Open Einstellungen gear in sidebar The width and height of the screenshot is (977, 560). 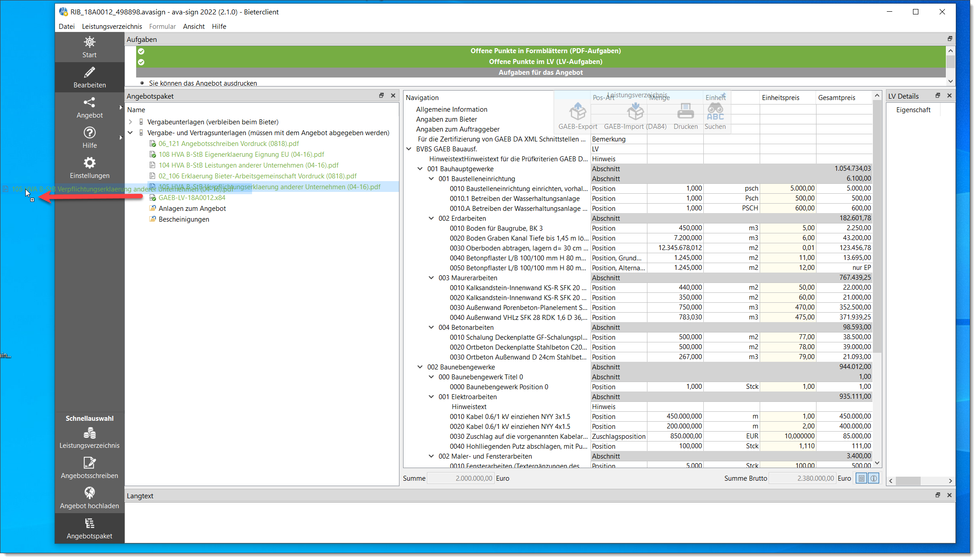(89, 163)
